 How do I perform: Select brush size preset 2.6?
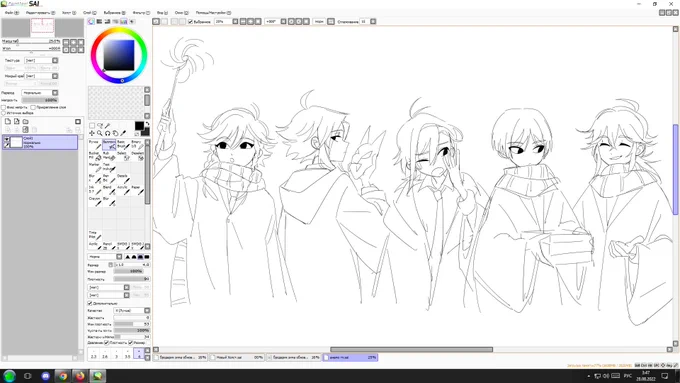click(105, 354)
